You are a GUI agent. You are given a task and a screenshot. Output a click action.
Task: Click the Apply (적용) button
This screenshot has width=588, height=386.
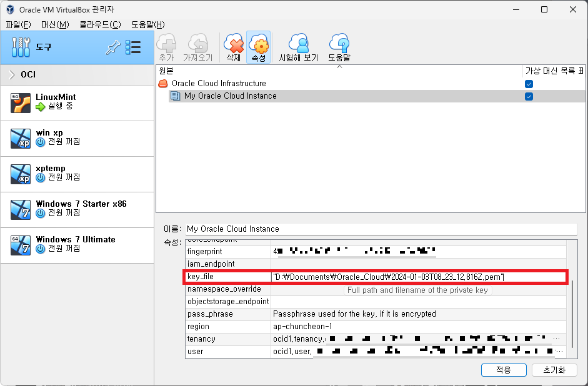click(504, 370)
